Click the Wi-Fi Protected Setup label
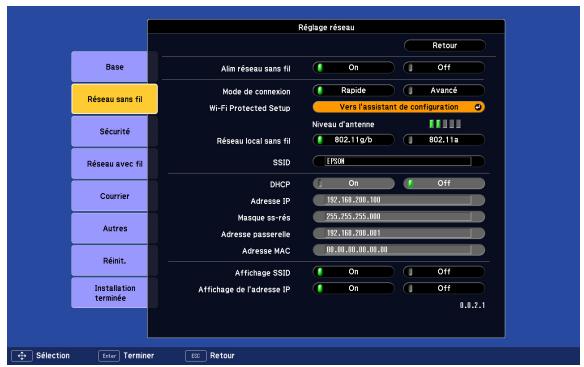This screenshot has width=584, height=367. 250,108
